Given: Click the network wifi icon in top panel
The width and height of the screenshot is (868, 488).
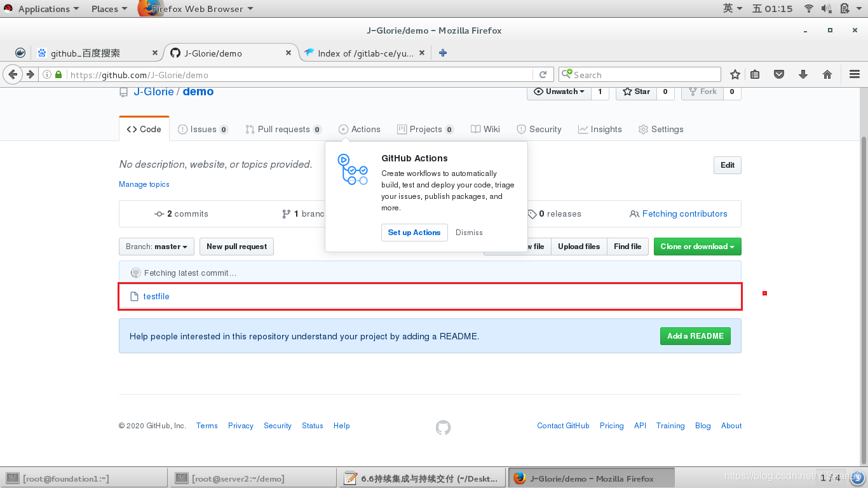Looking at the screenshot, I should (809, 8).
